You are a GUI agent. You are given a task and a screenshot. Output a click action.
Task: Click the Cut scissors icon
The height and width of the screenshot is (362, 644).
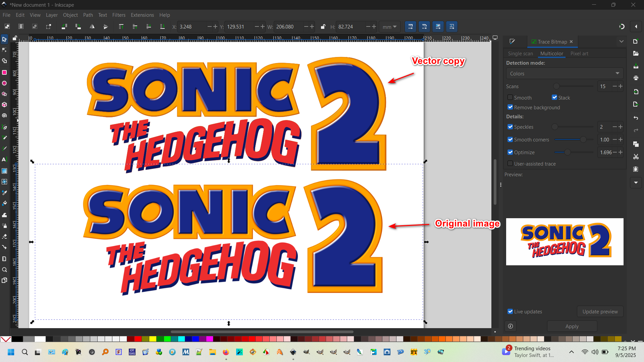[x=636, y=157]
